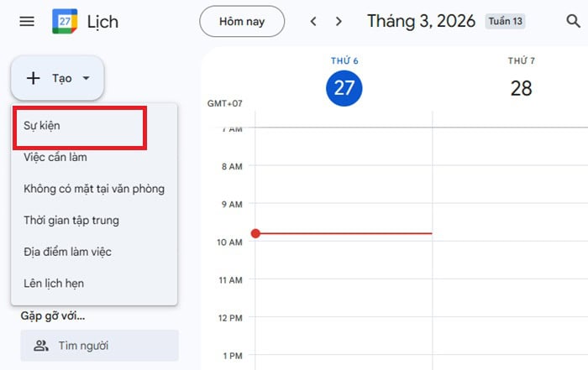Choose Địa điểm làm việc option
This screenshot has height=370, width=588.
(67, 252)
